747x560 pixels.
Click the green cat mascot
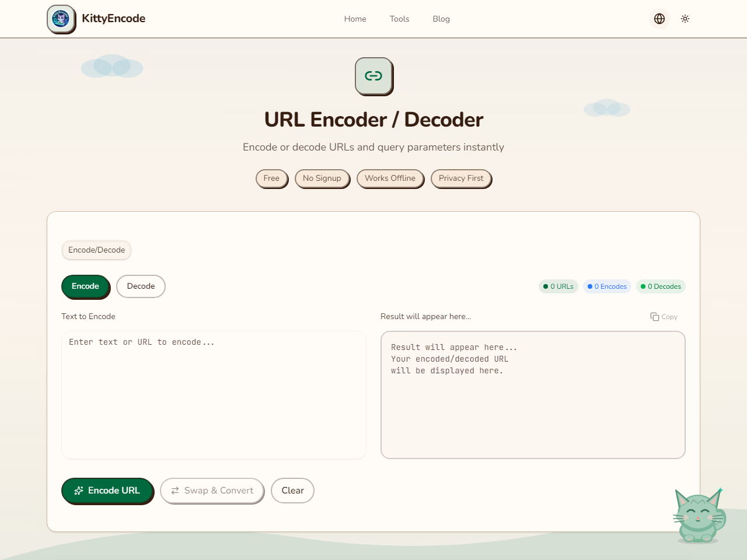[x=699, y=516]
